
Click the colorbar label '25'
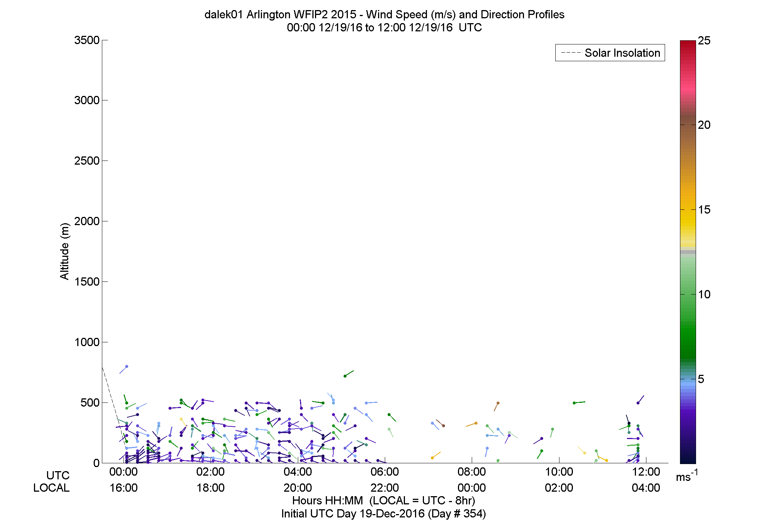pos(704,40)
